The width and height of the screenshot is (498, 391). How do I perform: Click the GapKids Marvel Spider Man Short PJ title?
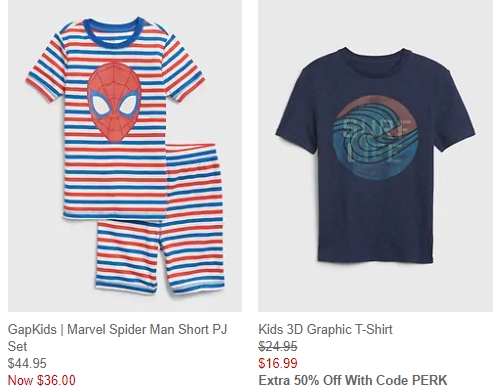click(117, 338)
